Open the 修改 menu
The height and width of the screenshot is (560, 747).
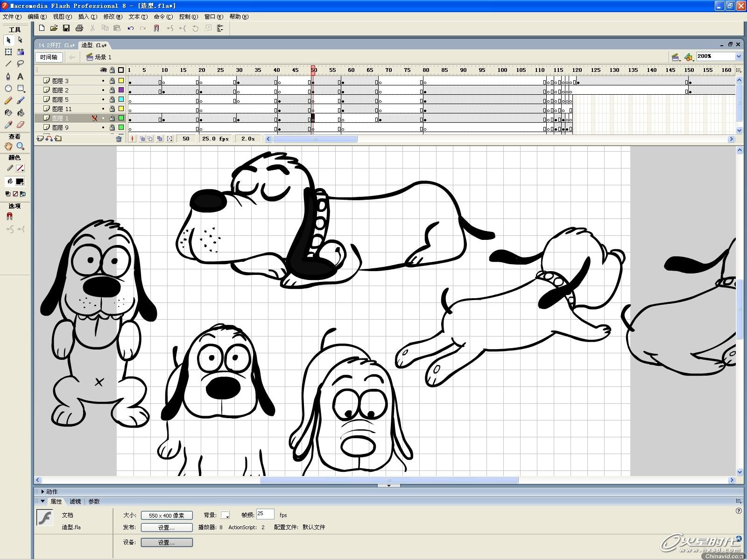[x=113, y=16]
